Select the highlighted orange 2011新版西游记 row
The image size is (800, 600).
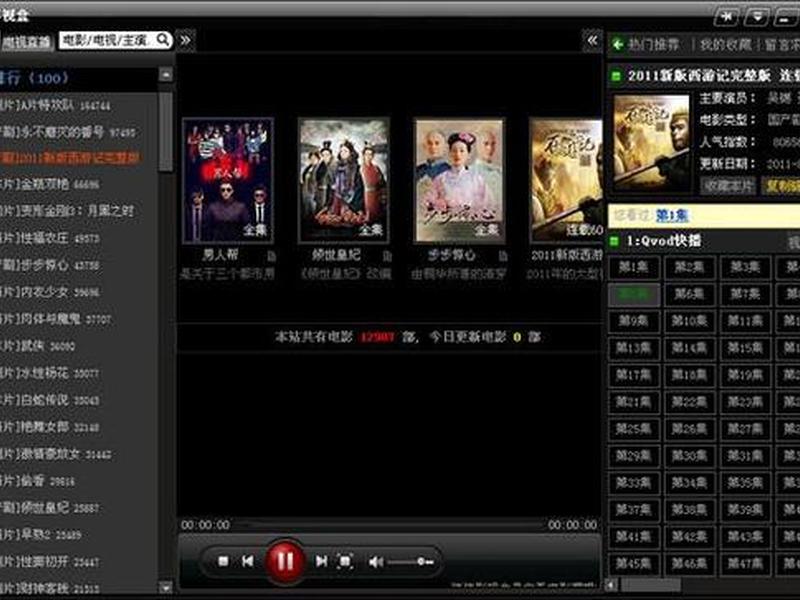pos(70,158)
